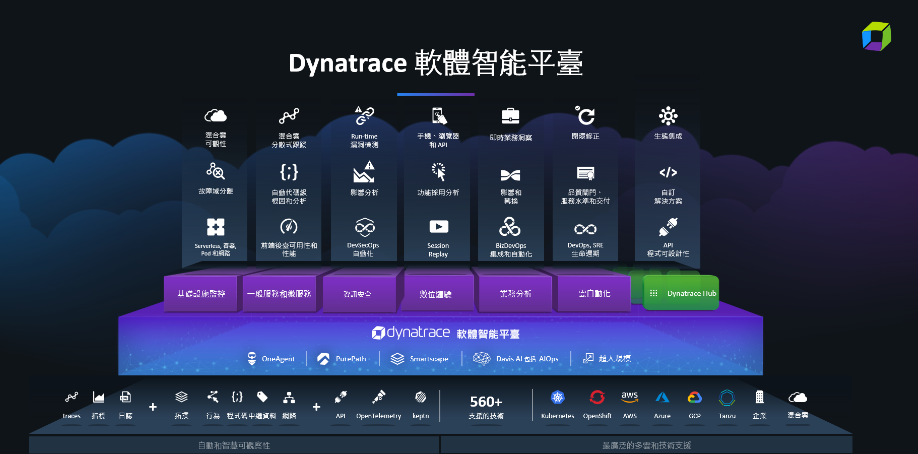
Task: Click the logs document icon in the bottom row
Action: coord(125,397)
